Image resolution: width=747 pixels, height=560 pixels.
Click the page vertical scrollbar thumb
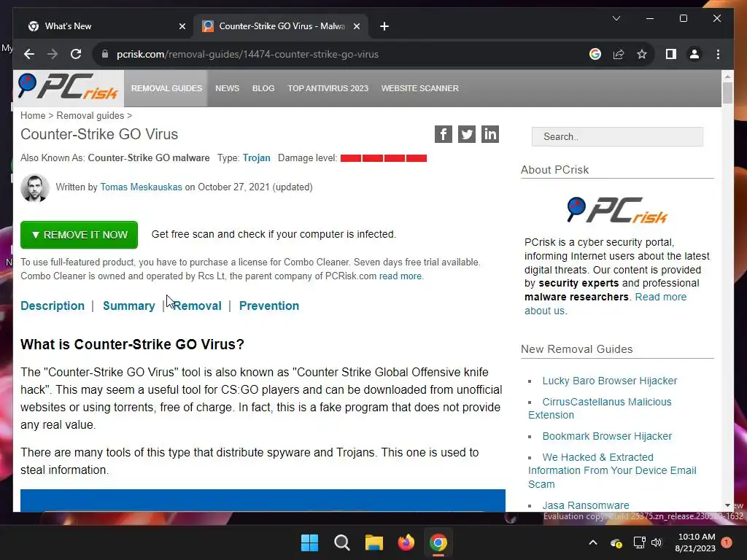(727, 93)
